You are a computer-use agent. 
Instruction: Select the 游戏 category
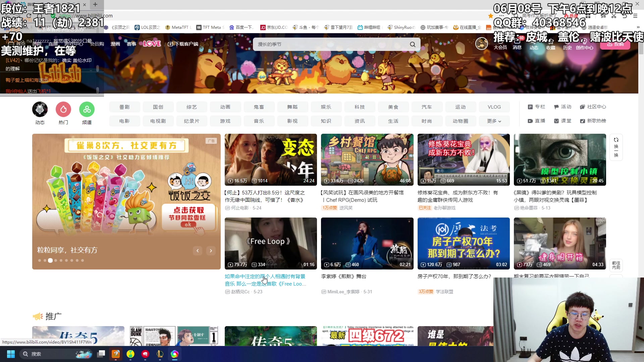pyautogui.click(x=225, y=121)
